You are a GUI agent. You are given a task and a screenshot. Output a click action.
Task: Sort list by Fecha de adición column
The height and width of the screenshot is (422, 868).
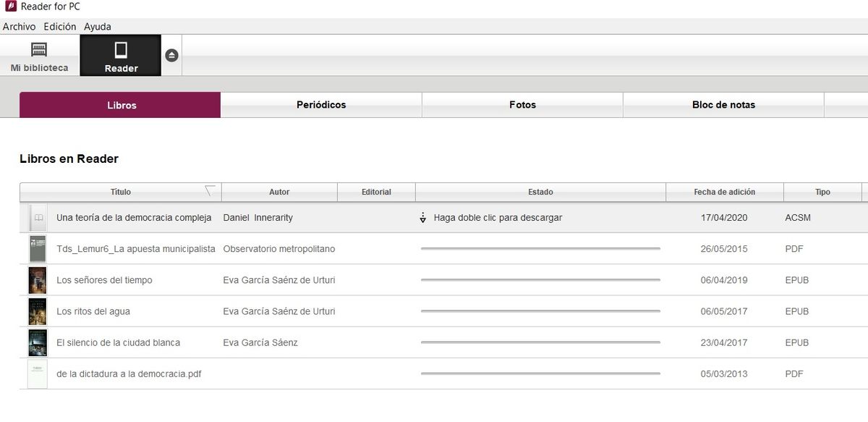tap(724, 192)
